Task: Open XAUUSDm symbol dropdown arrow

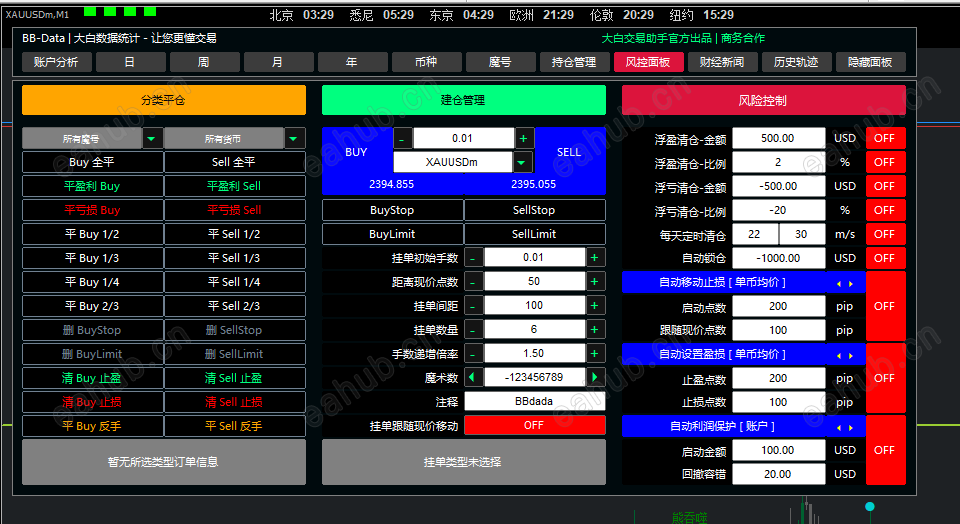Action: tap(522, 162)
